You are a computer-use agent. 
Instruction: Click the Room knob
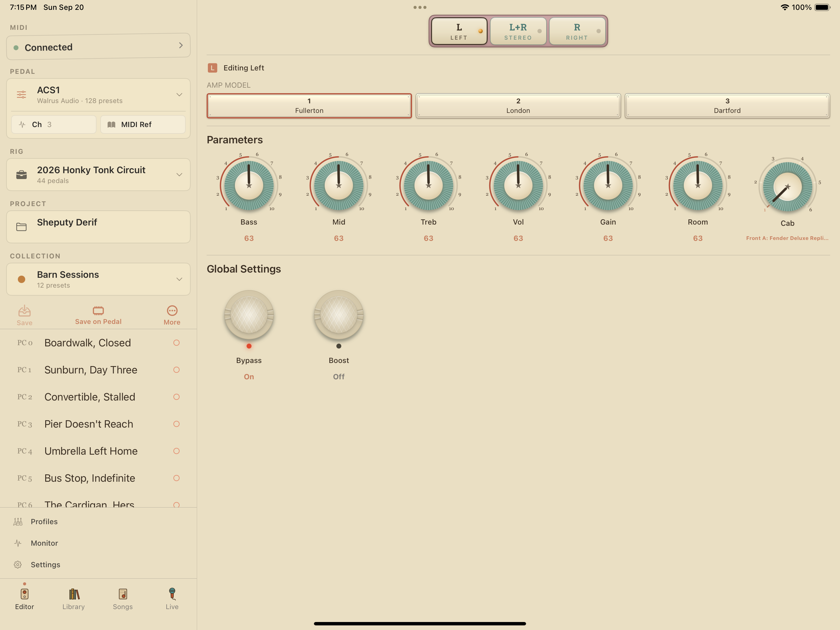tap(698, 185)
